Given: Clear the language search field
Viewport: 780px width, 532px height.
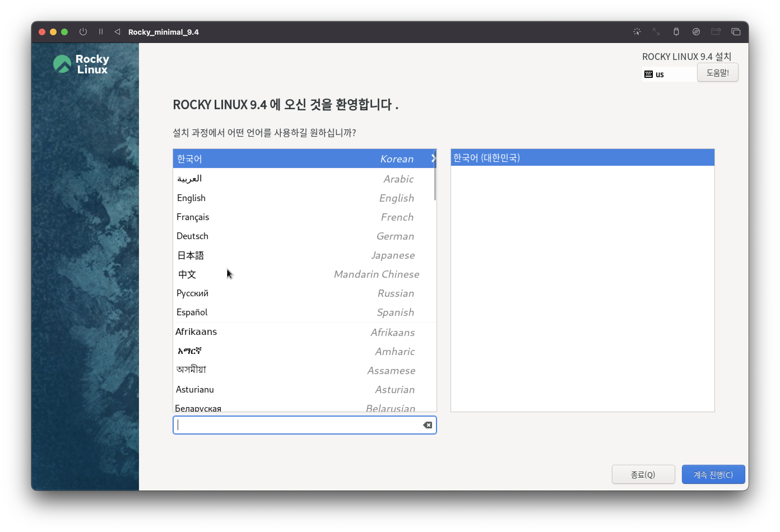Looking at the screenshot, I should click(427, 425).
